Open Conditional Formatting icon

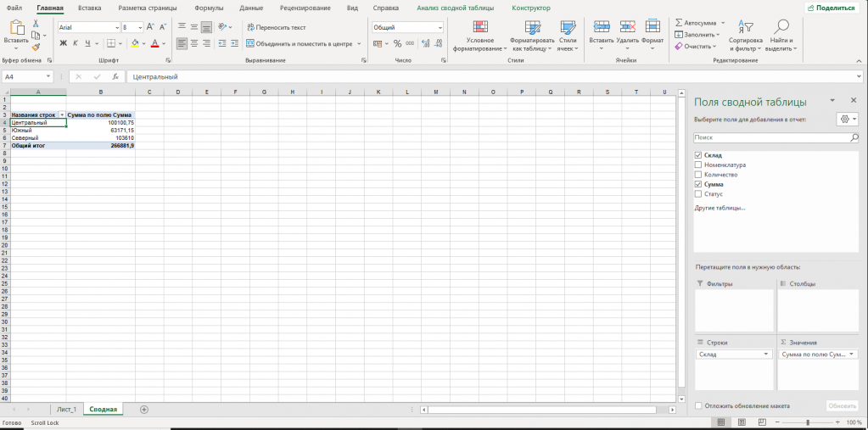pos(480,27)
